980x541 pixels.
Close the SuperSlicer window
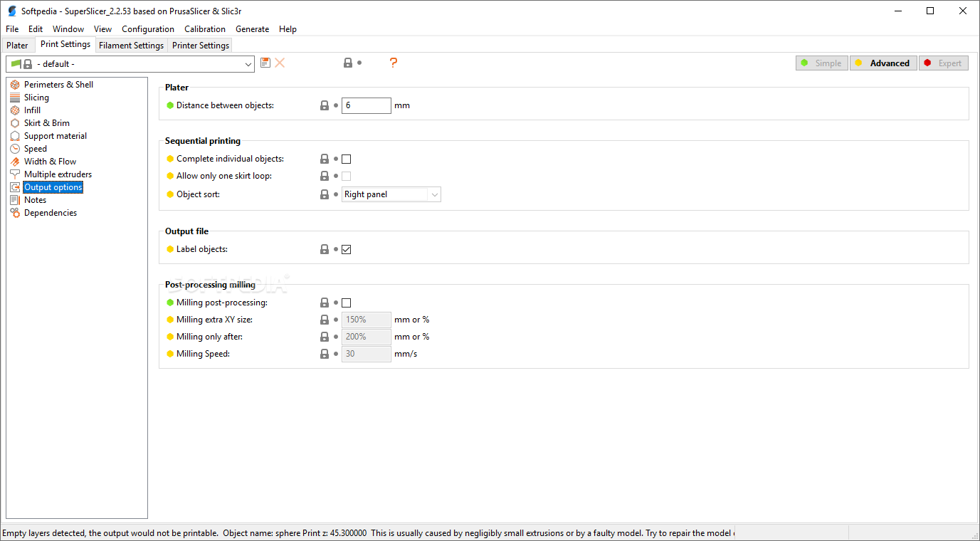click(963, 11)
